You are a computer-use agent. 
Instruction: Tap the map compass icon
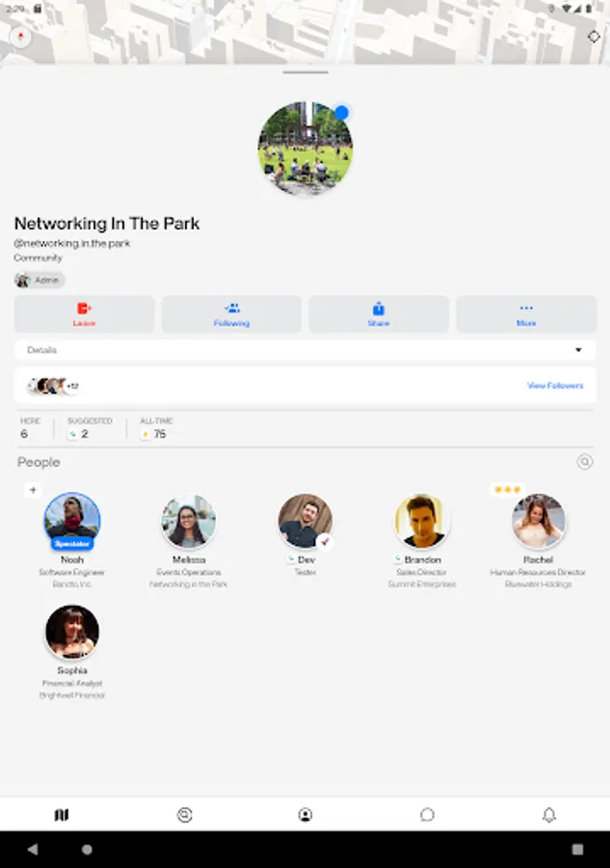21,38
